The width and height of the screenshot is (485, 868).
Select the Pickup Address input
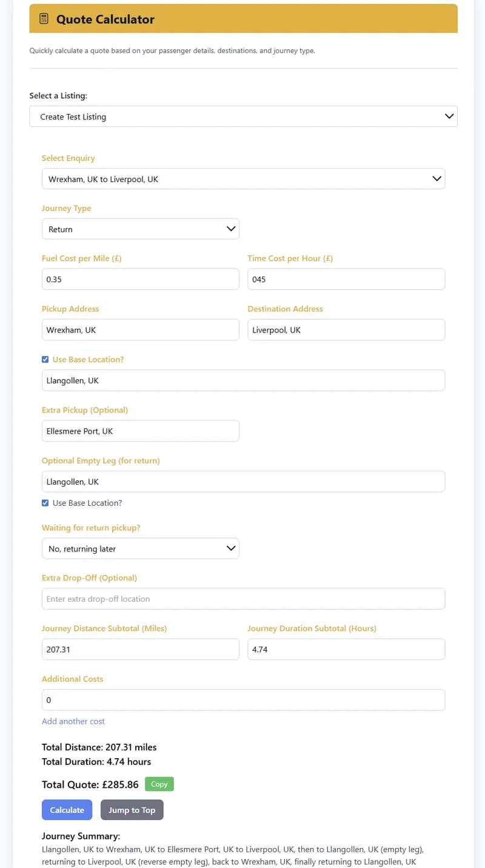click(x=140, y=330)
